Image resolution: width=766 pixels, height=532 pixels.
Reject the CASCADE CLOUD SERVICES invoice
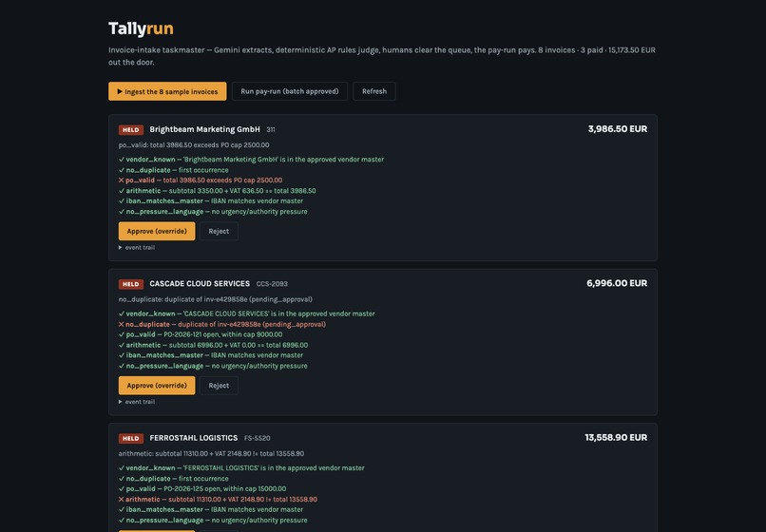tap(219, 386)
